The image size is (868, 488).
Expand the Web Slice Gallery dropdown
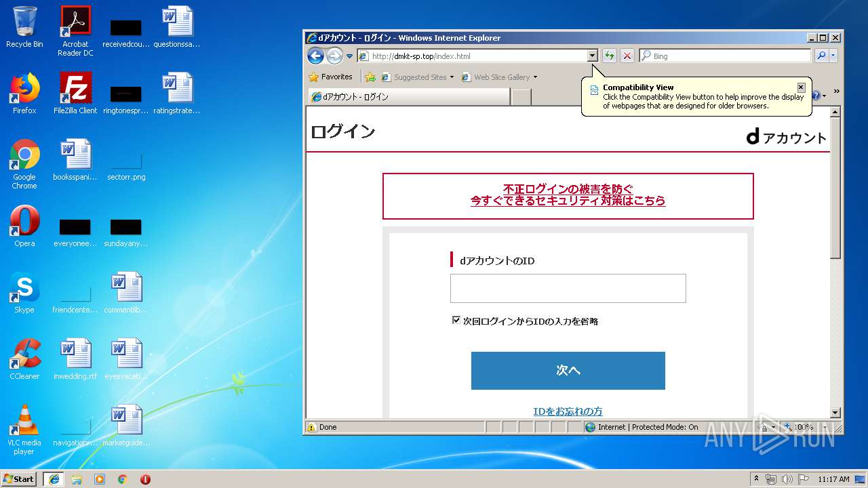(x=535, y=77)
